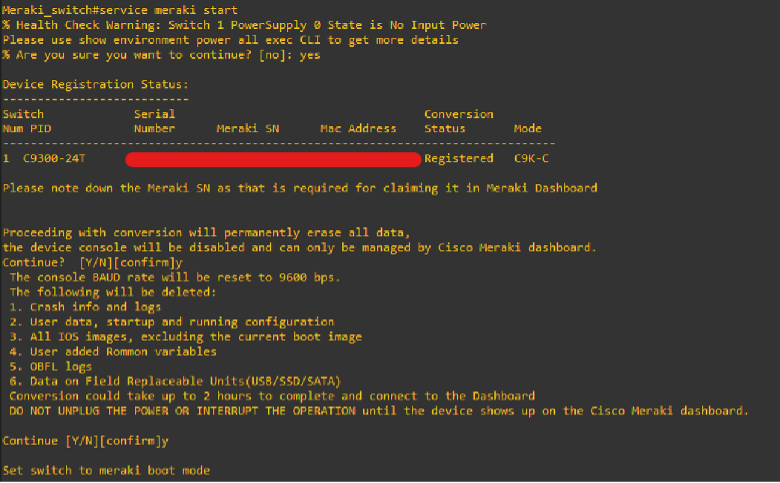Viewport: 780px width, 483px height.
Task: Select the "1. Crash info and logs" line
Action: (x=85, y=307)
